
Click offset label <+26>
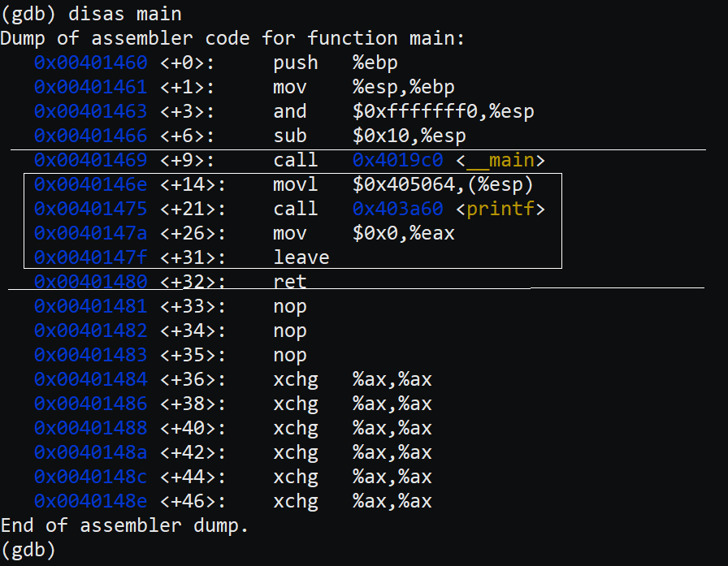click(193, 233)
